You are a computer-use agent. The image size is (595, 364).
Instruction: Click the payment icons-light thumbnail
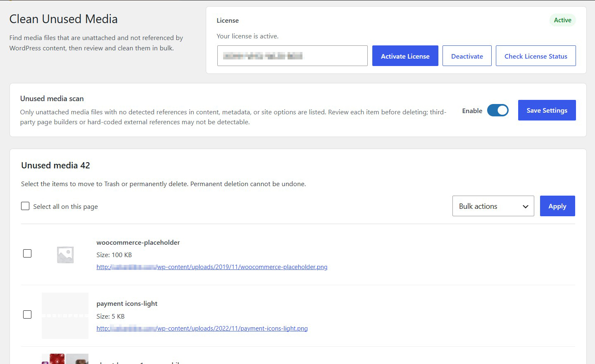coord(65,316)
